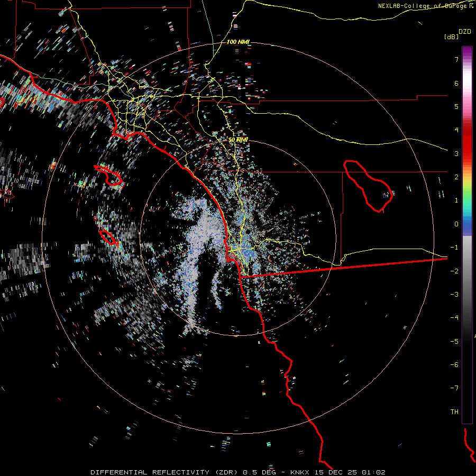The width and height of the screenshot is (476, 476).
Task: Click the 100 NMI range ring label
Action: [238, 42]
